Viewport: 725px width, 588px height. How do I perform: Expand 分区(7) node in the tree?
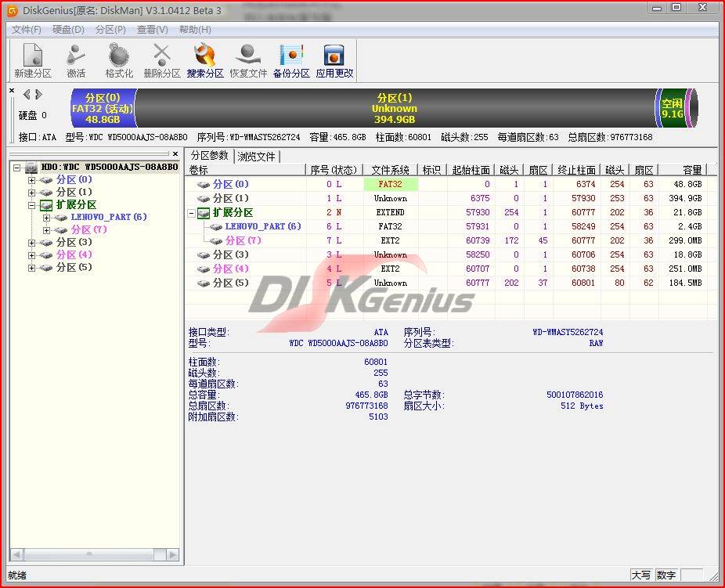pyautogui.click(x=47, y=230)
